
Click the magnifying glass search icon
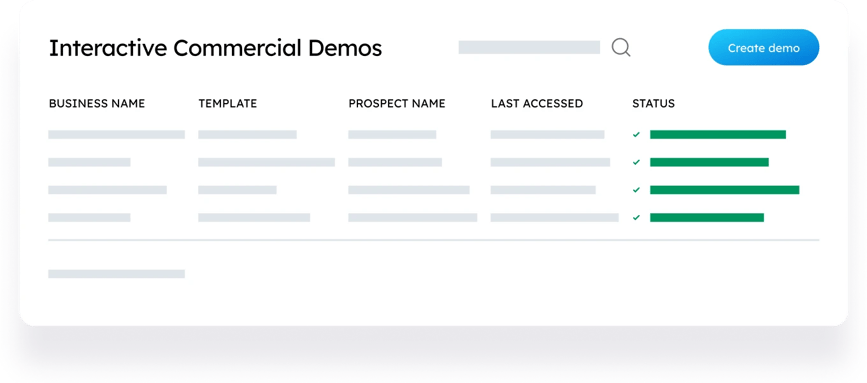click(x=621, y=48)
